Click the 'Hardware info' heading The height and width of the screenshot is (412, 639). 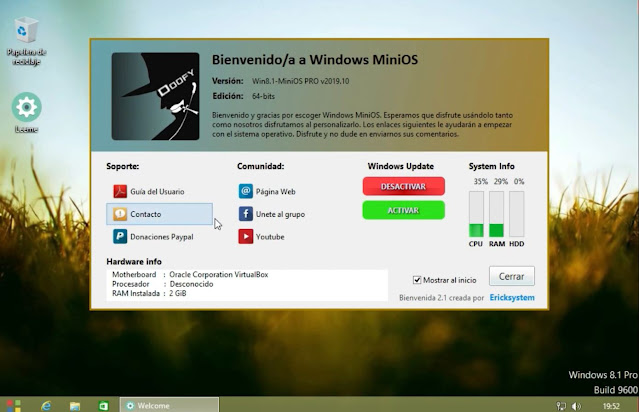(x=134, y=262)
